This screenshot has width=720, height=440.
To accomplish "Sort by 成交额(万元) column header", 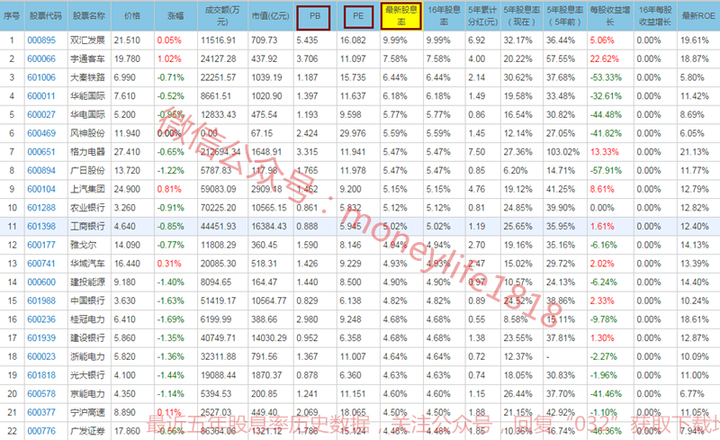I will point(223,16).
